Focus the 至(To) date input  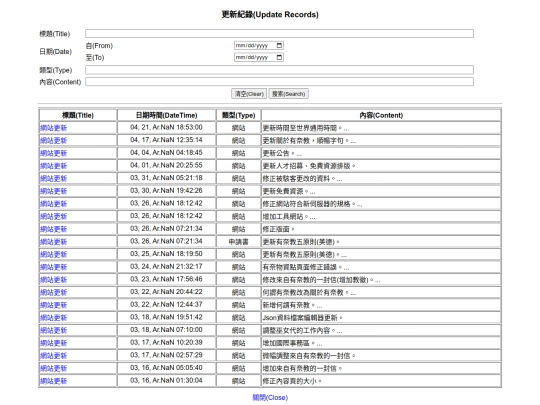[259, 57]
